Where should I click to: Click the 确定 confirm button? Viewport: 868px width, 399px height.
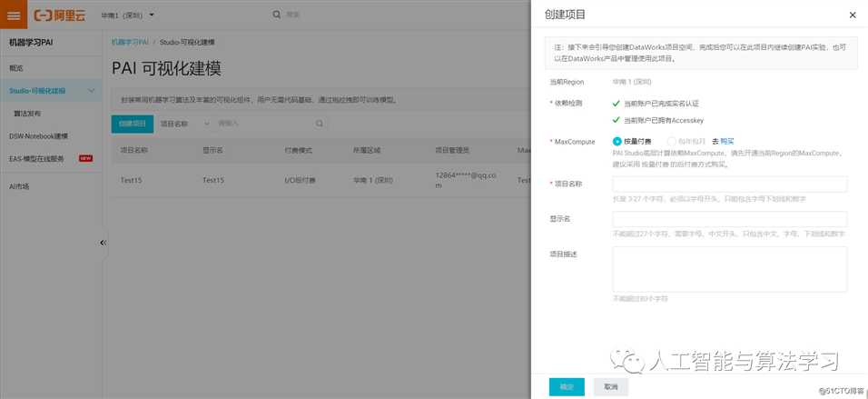(567, 386)
